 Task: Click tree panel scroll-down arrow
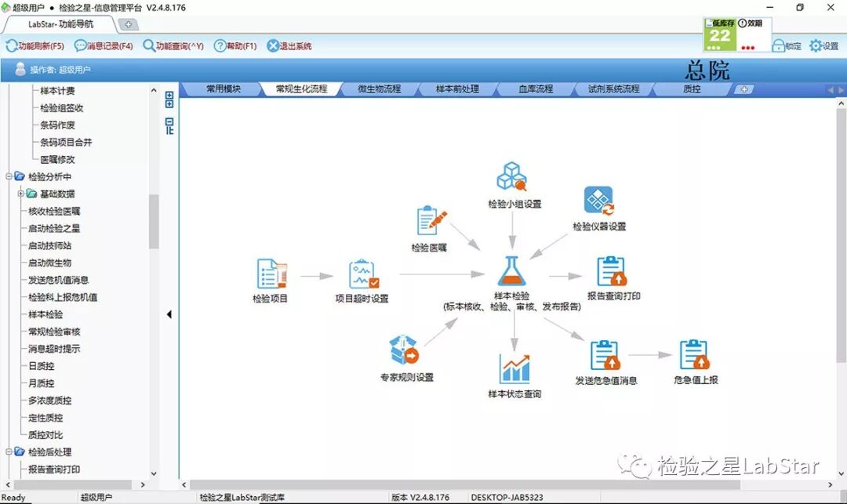(154, 473)
